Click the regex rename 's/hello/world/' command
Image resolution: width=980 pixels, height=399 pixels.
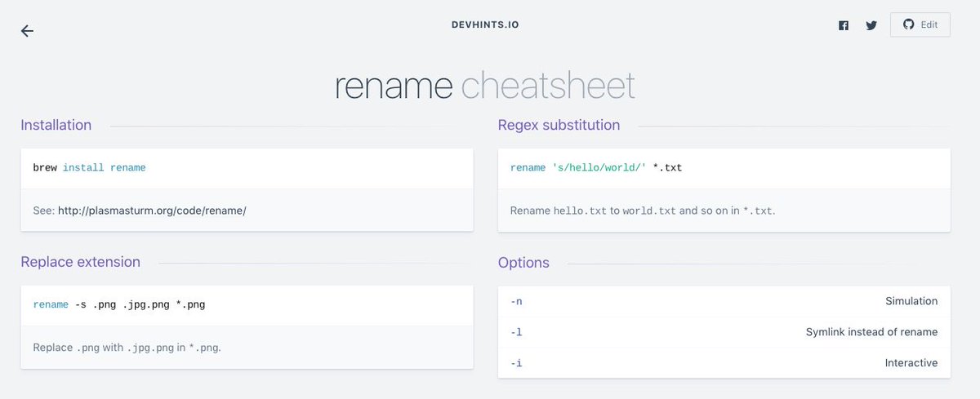coord(596,168)
